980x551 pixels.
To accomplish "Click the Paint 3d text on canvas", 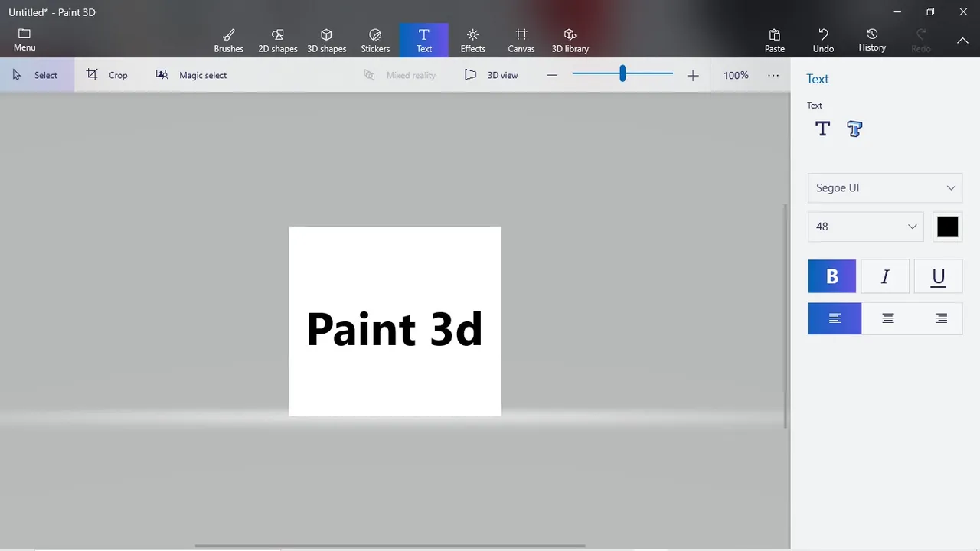I will 394,329.
